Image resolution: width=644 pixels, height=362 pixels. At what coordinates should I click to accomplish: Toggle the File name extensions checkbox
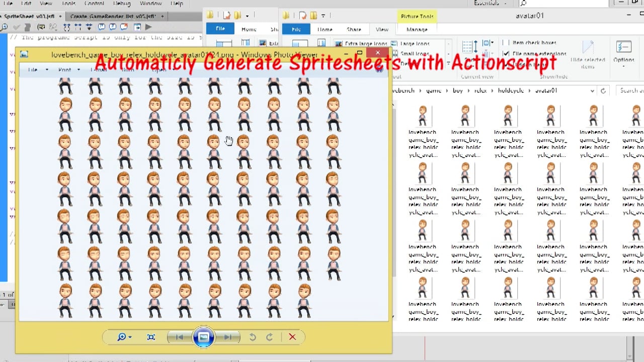(506, 53)
